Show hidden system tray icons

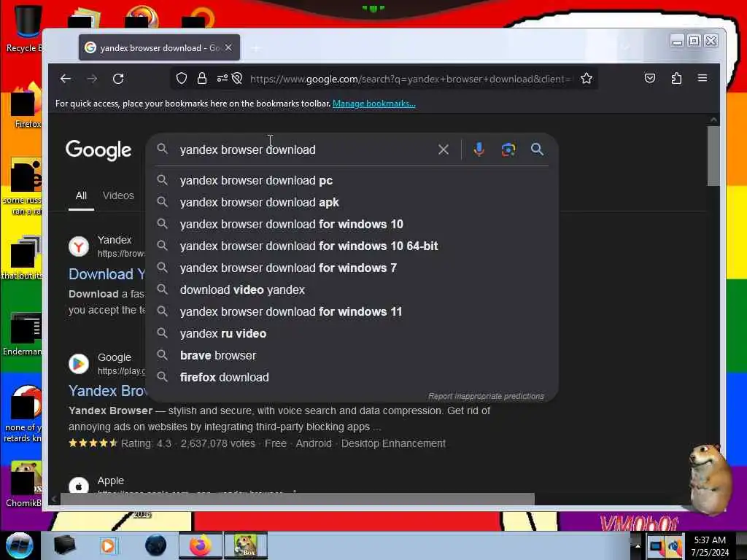[638, 545]
